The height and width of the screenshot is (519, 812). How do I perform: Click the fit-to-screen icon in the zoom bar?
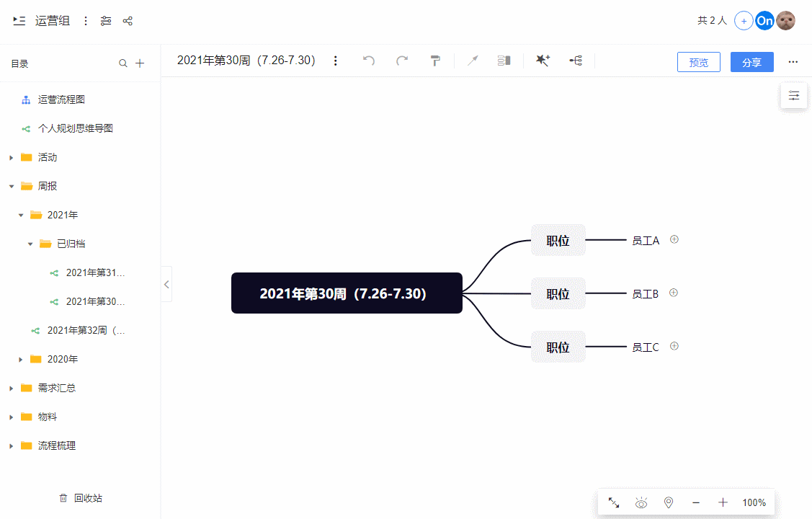pos(614,502)
